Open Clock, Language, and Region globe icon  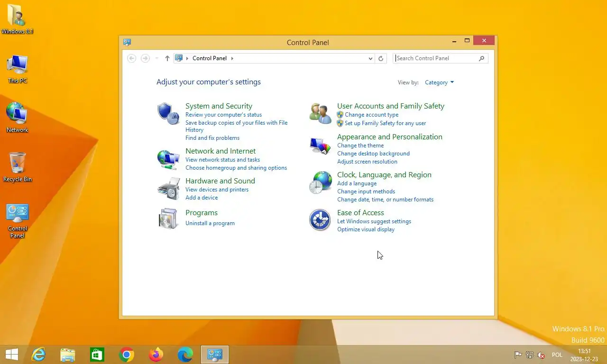pos(320,182)
